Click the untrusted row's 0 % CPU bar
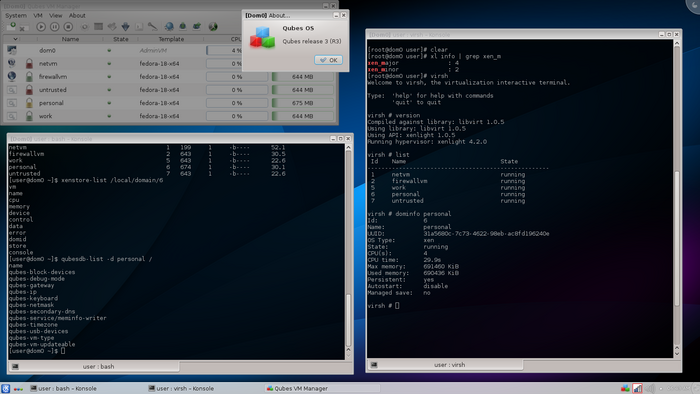The width and height of the screenshot is (700, 394). 237,90
